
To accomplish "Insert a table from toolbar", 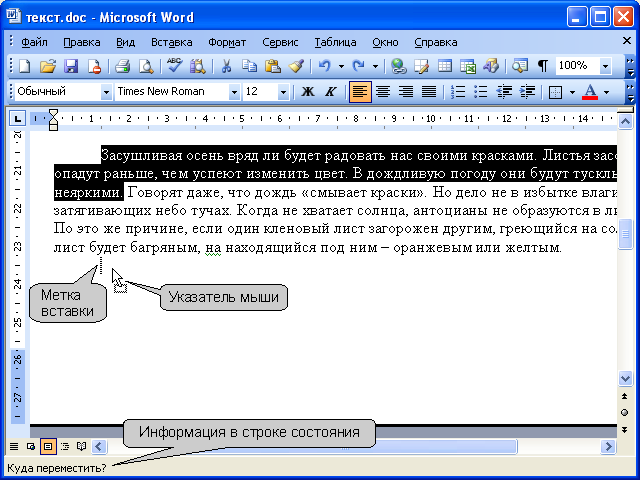I will (x=445, y=66).
